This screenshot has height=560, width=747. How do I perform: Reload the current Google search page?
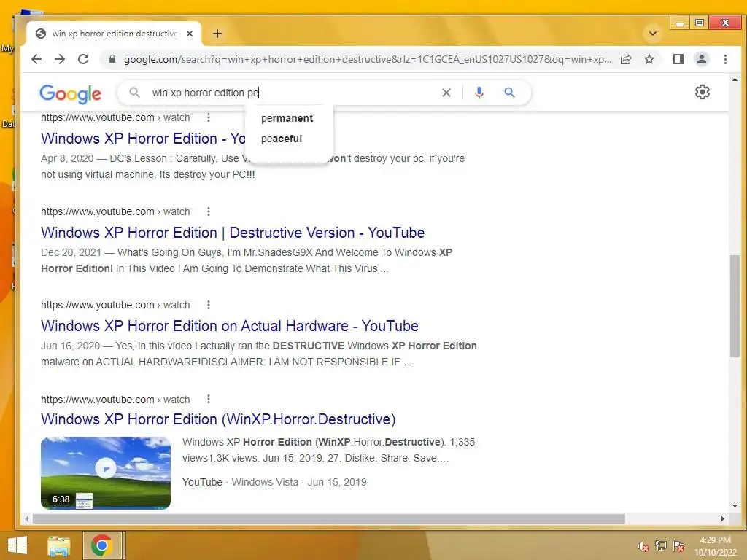[x=83, y=59]
